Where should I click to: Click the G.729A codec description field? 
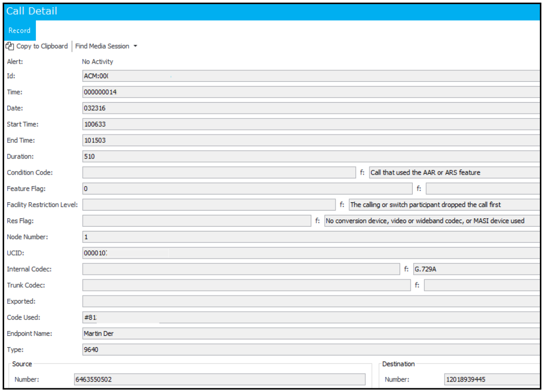476,269
